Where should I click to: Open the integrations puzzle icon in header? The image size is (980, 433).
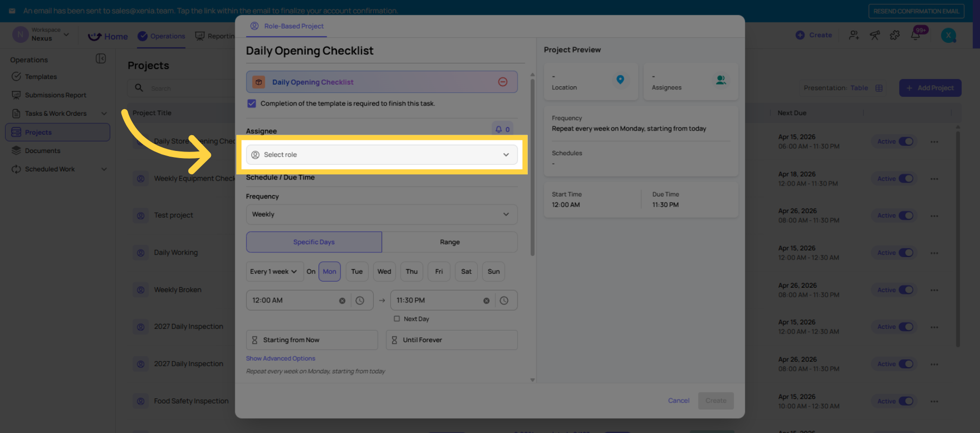coord(895,35)
